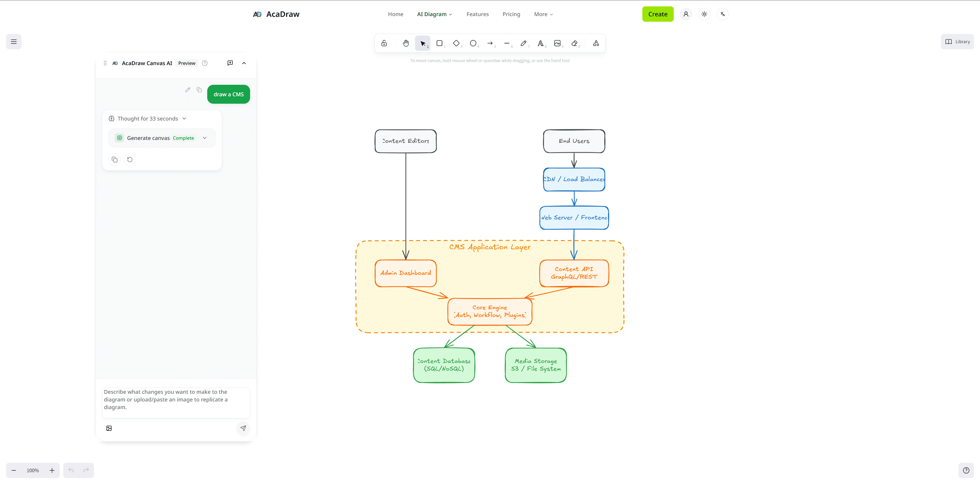
Task: Expand the Generate canvas Complete details
Action: [205, 138]
